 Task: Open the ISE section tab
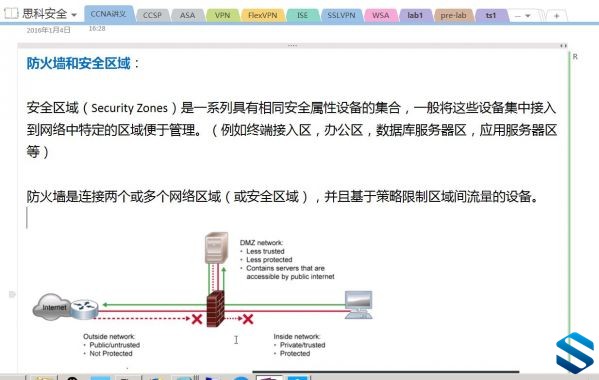coord(302,15)
